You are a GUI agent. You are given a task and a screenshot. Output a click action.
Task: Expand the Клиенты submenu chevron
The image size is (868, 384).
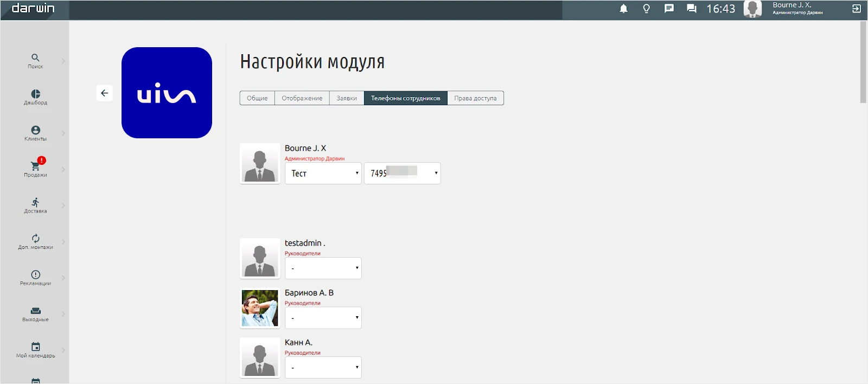pos(63,133)
